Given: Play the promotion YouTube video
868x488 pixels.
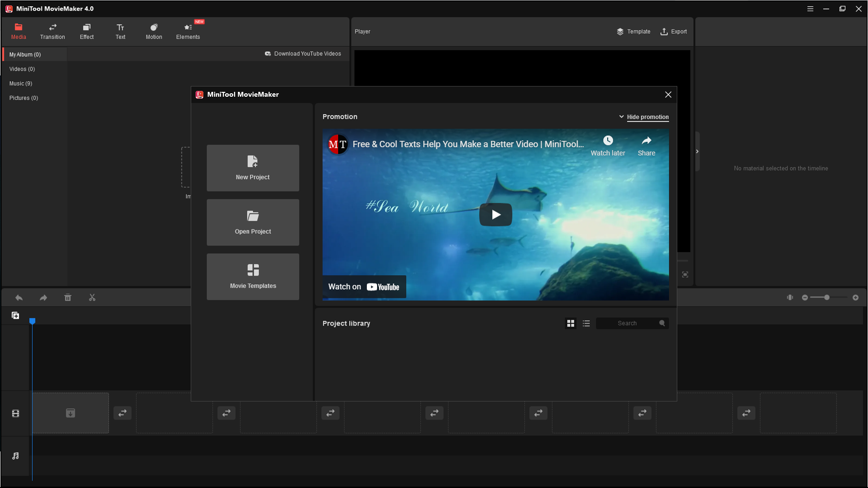Looking at the screenshot, I should (x=496, y=214).
